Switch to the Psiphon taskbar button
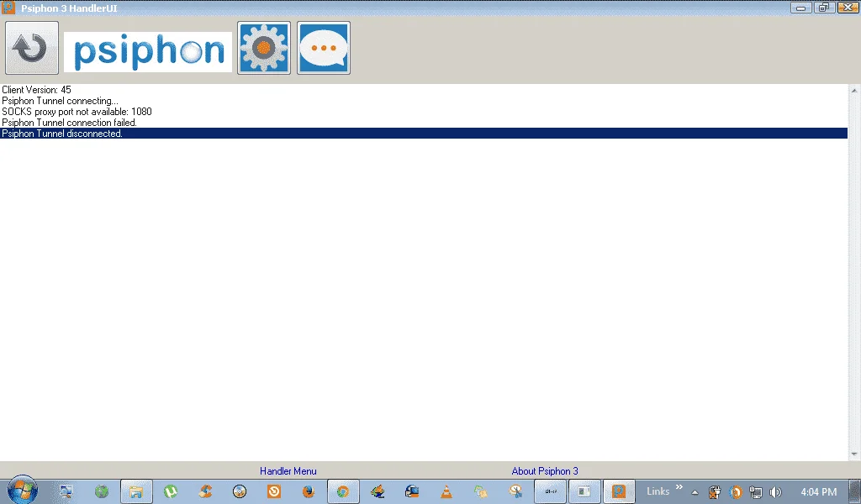861x504 pixels. (x=619, y=491)
